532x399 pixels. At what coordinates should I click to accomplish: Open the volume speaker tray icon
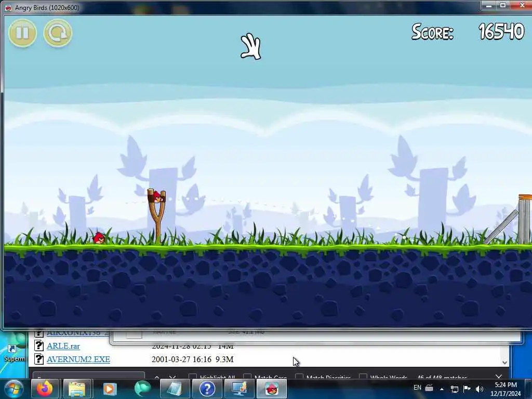pos(479,389)
